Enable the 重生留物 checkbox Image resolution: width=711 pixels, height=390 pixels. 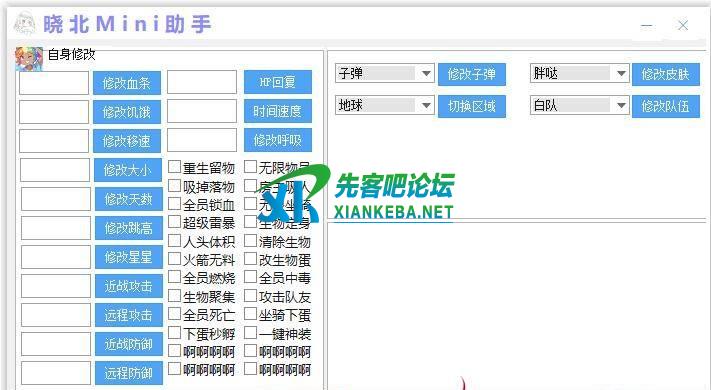(175, 167)
